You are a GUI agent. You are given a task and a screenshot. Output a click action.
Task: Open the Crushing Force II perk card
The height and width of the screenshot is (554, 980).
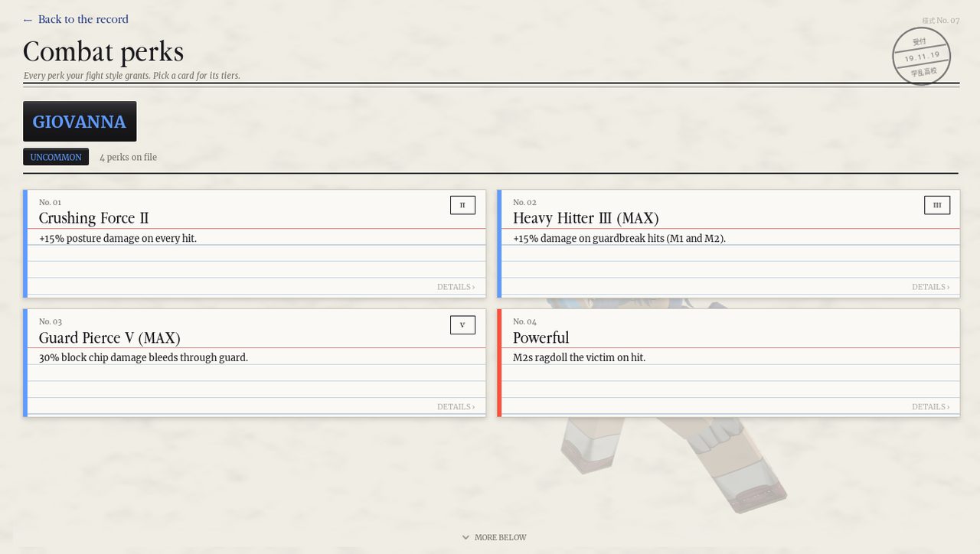pyautogui.click(x=254, y=243)
